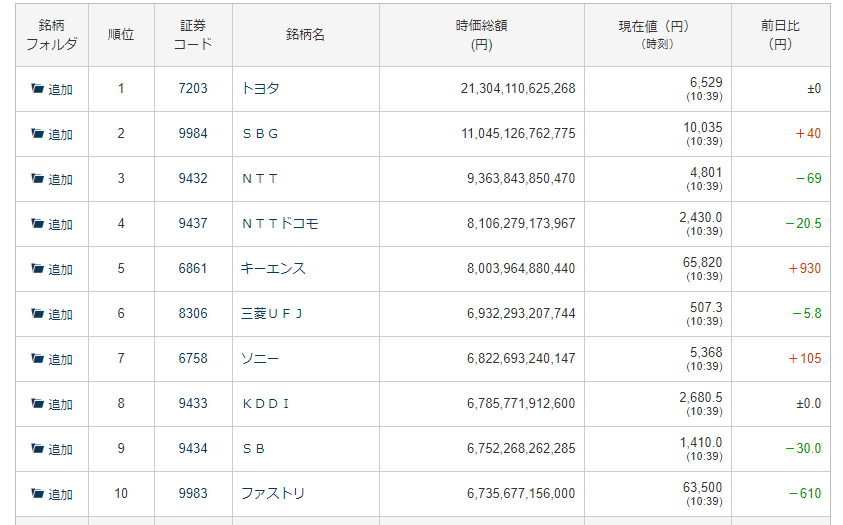Click the folder add icon for ＳＢ
Image resolution: width=843 pixels, height=525 pixels.
click(x=38, y=449)
